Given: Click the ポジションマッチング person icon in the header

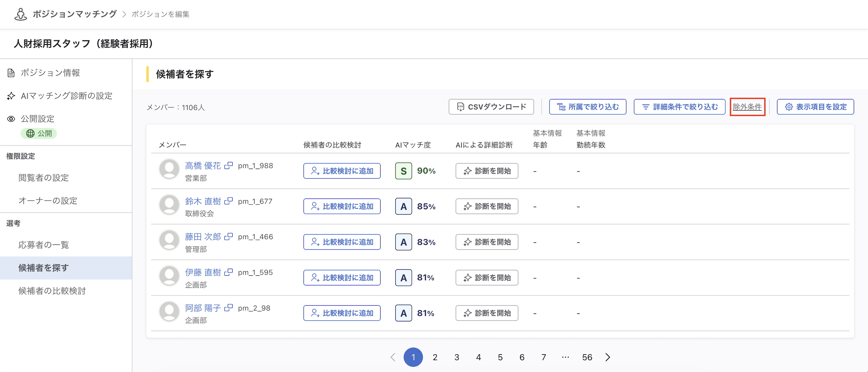Looking at the screenshot, I should click(21, 14).
